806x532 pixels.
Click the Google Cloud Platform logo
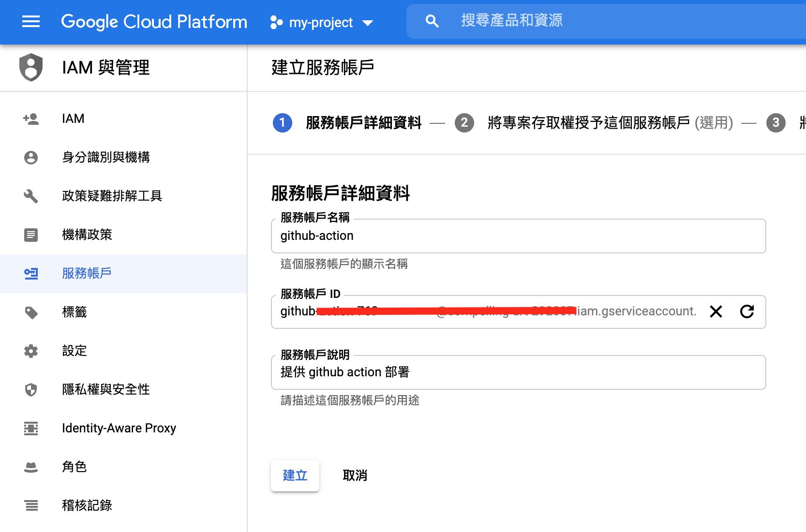click(154, 22)
